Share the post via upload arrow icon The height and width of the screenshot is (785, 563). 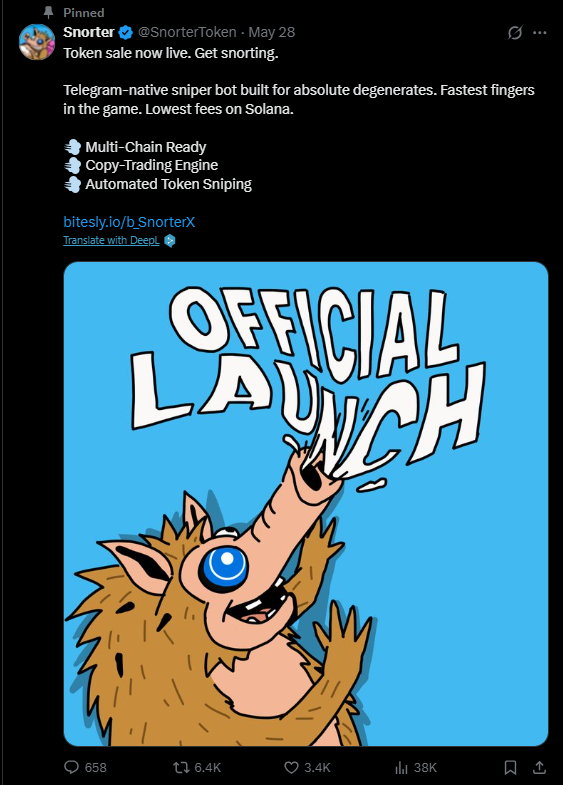539,767
